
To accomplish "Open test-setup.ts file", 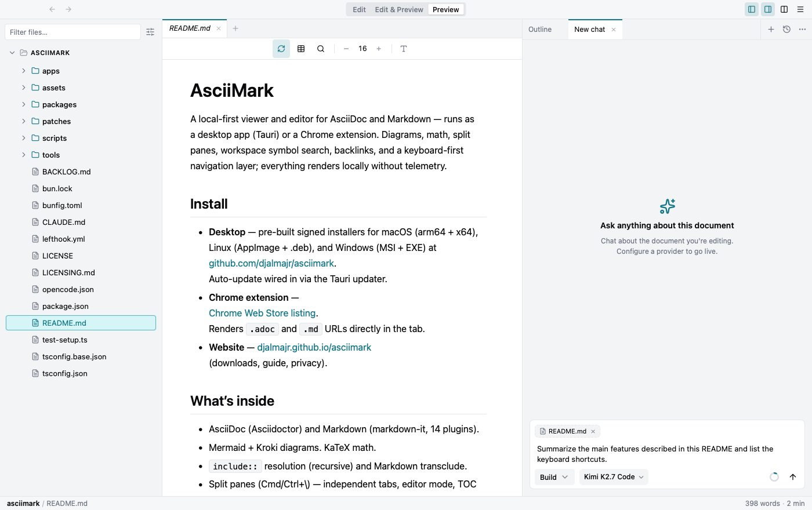I will click(x=81, y=340).
